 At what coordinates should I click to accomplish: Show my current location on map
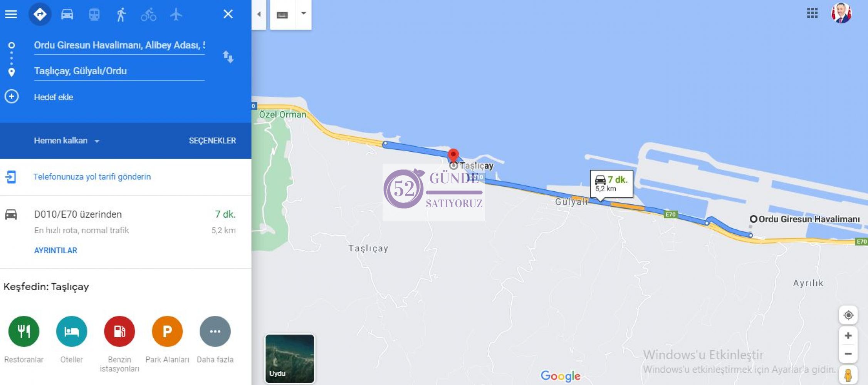click(x=848, y=315)
